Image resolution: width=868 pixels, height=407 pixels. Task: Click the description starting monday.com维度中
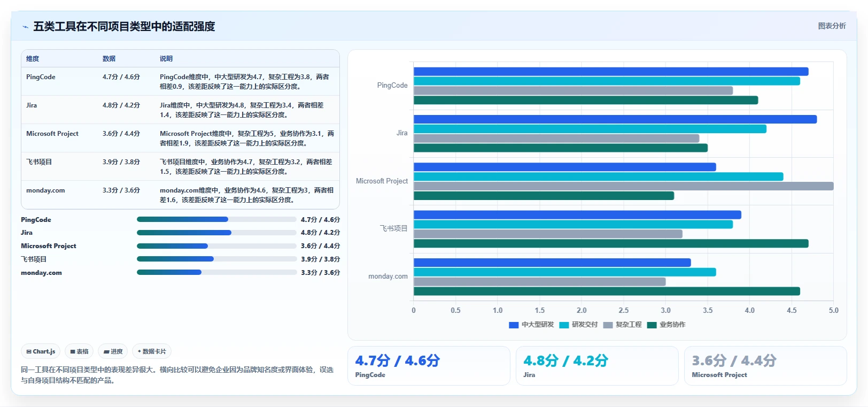246,195
